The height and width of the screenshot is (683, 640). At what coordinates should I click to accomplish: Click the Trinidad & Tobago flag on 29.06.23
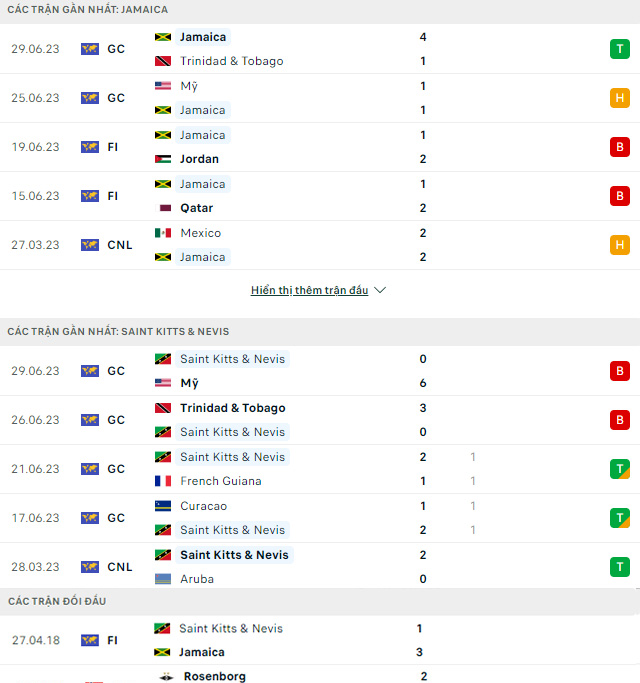(x=162, y=61)
